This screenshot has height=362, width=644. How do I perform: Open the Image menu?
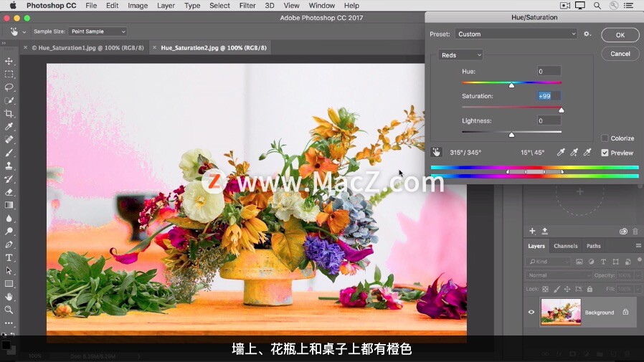coord(138,5)
